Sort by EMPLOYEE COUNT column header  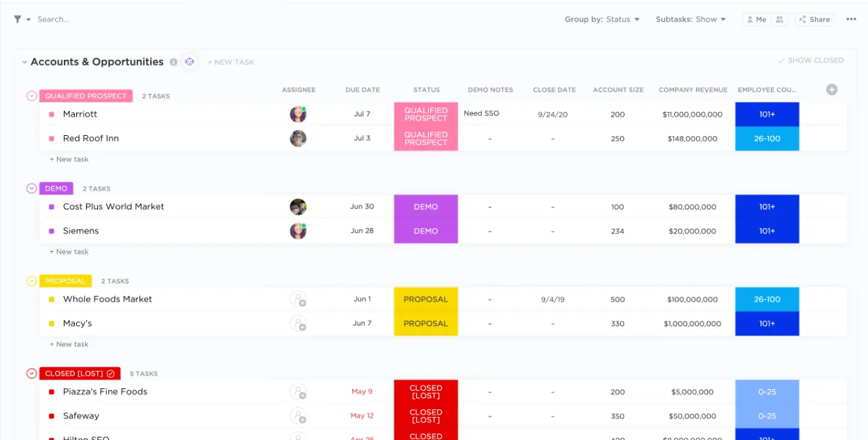pos(767,90)
